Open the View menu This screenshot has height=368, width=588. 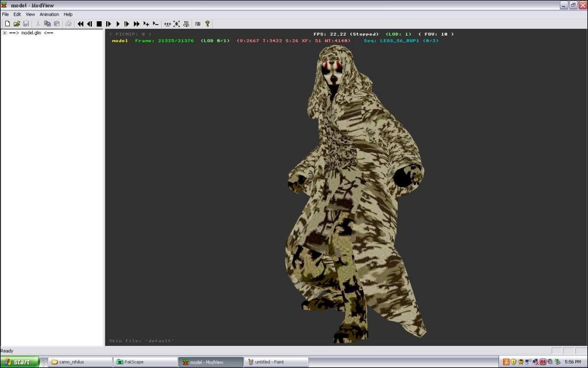click(x=30, y=14)
